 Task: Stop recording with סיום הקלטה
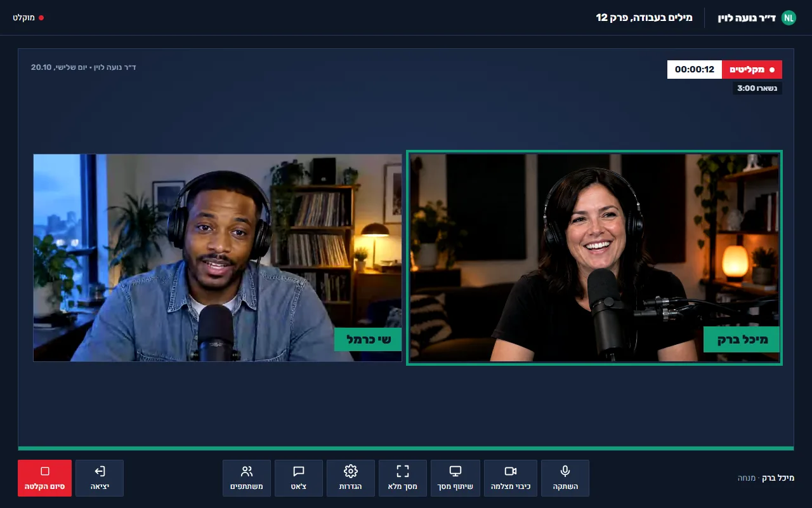44,478
